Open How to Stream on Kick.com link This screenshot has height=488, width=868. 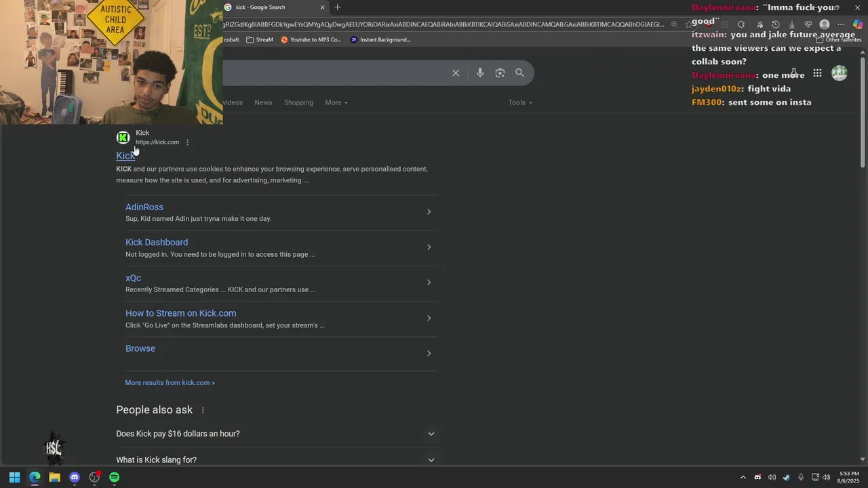coord(180,313)
